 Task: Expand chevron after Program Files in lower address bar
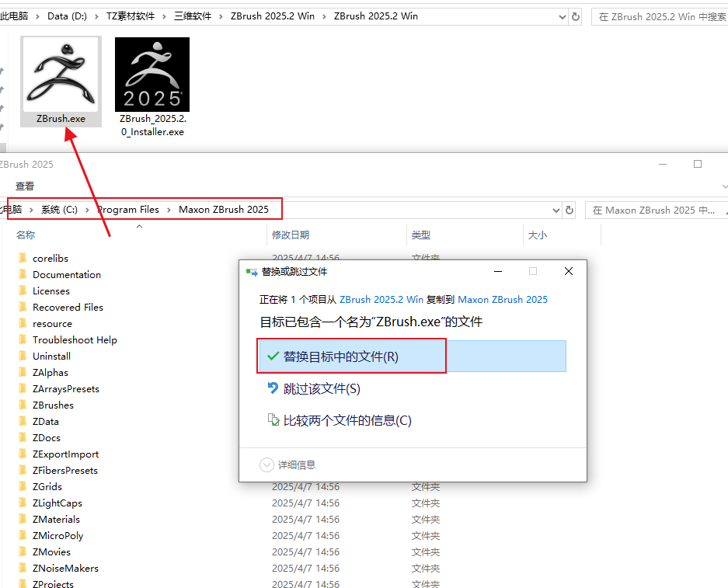pyautogui.click(x=169, y=210)
